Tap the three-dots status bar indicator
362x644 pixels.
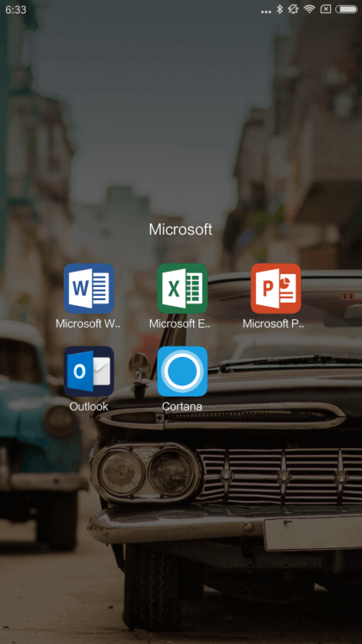pyautogui.click(x=266, y=11)
